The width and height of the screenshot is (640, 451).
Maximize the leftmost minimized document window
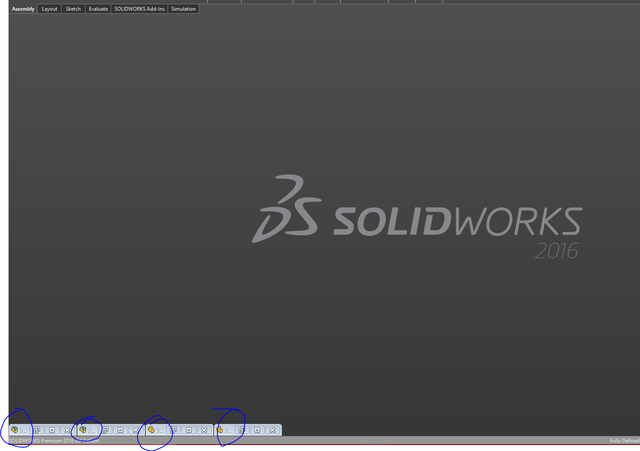coord(52,430)
